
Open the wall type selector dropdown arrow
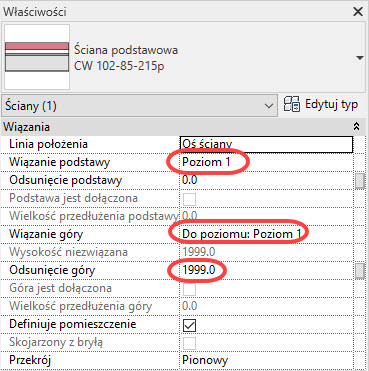coord(360,58)
